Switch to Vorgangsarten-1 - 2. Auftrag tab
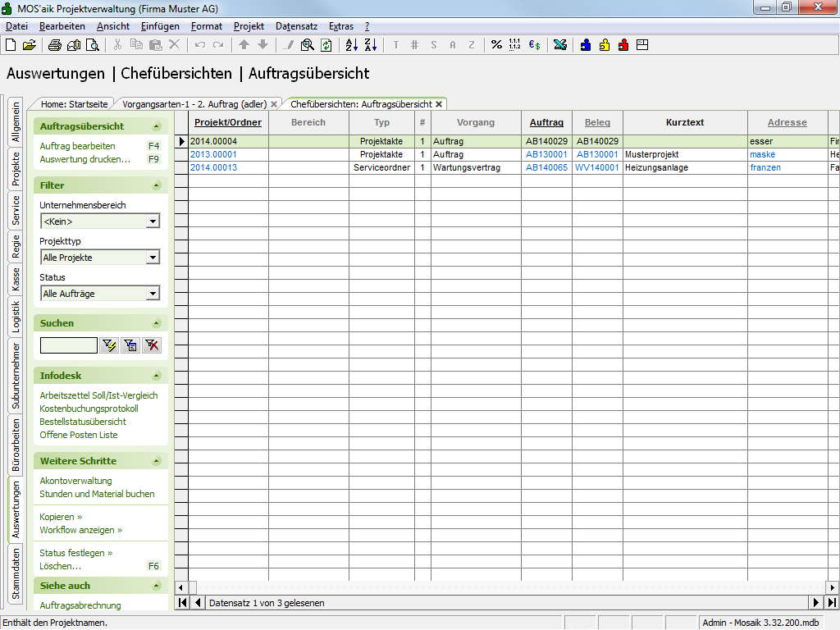The width and height of the screenshot is (840, 630). point(194,104)
